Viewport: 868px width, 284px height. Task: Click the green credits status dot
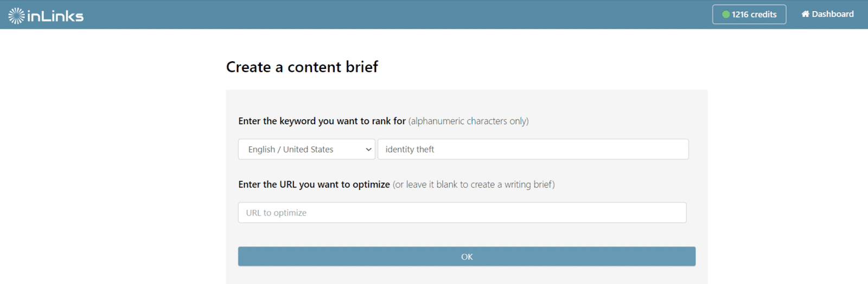pos(726,15)
